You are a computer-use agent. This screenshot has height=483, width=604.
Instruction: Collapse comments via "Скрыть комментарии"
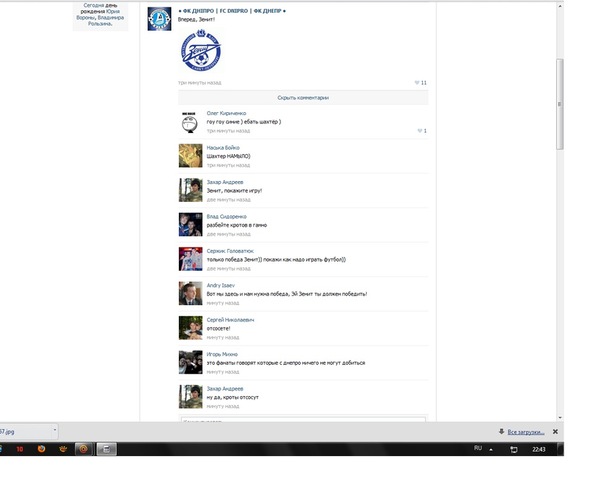(x=303, y=98)
